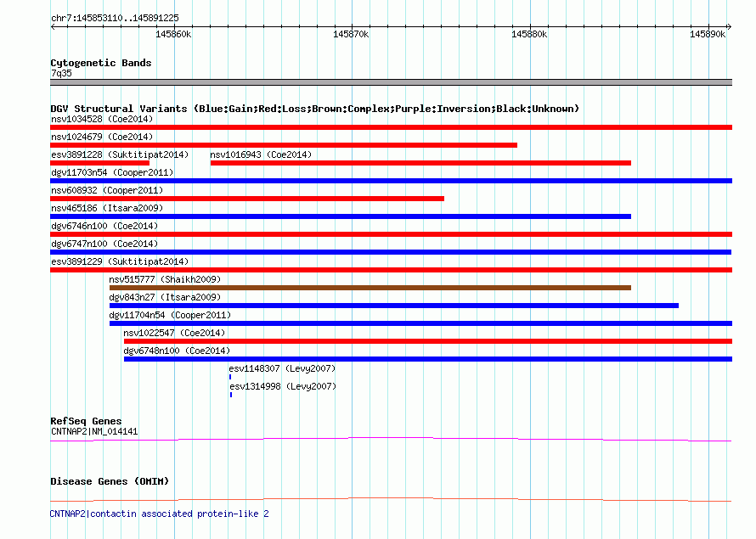Select the red esv3891229 loss bar

tap(391, 270)
